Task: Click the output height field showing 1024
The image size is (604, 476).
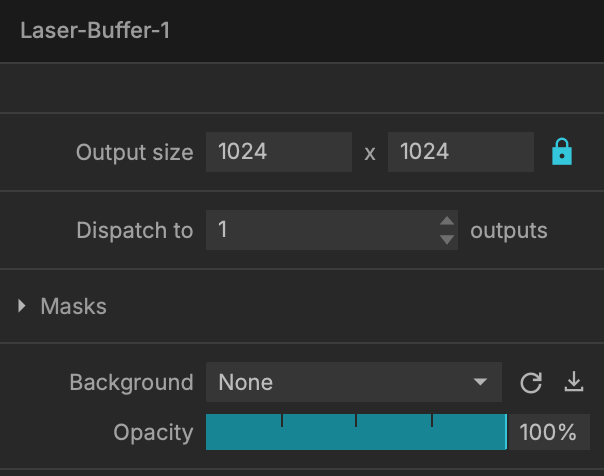Action: pos(461,152)
